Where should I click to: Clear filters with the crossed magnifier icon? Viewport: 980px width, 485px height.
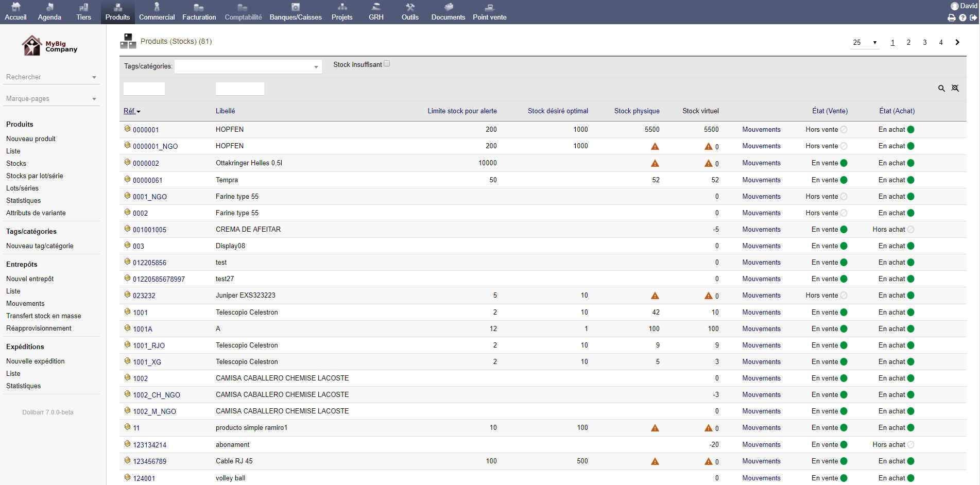point(955,88)
